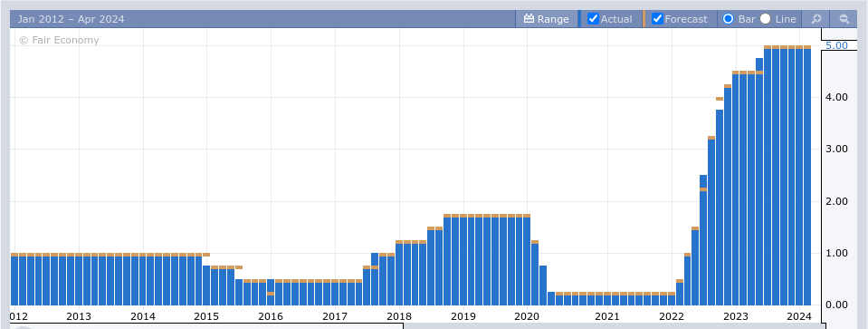Click the 1.00 y-axis value
The height and width of the screenshot is (329, 868).
point(836,253)
